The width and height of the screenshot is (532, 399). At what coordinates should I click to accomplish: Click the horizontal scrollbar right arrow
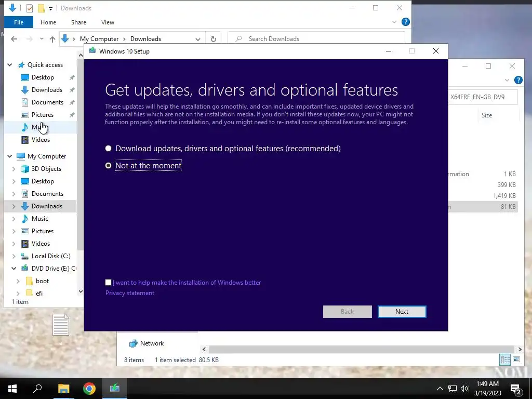[x=520, y=349]
